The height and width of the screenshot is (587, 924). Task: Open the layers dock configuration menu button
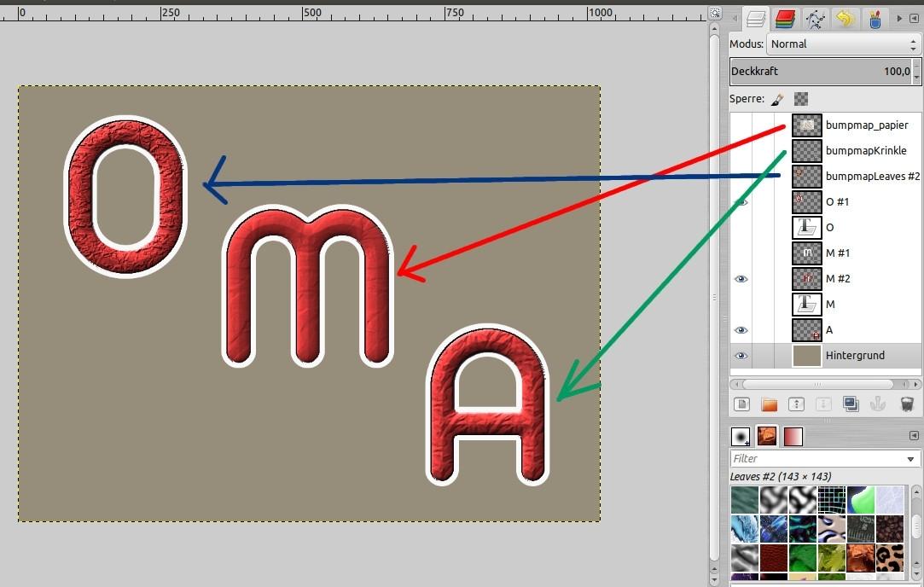click(914, 18)
